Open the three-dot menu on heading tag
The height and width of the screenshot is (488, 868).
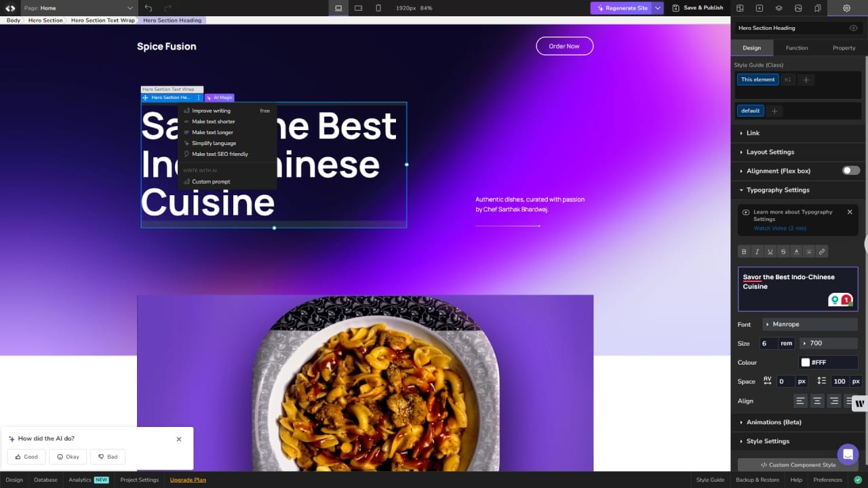pos(199,98)
